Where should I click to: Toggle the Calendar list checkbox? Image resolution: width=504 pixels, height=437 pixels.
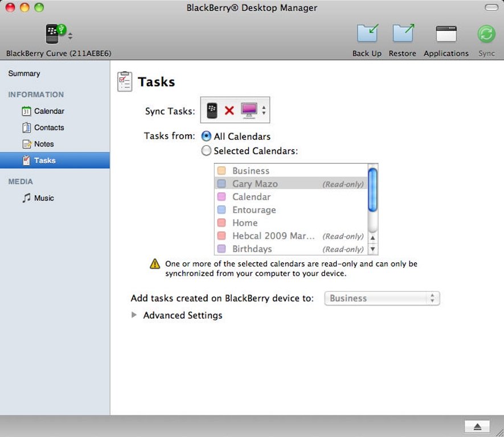pos(222,196)
